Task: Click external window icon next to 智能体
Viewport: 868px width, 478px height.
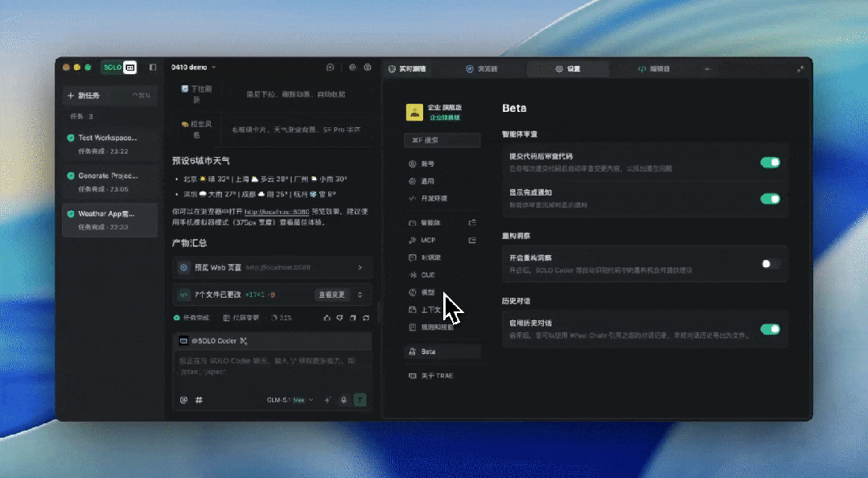Action: click(x=472, y=223)
